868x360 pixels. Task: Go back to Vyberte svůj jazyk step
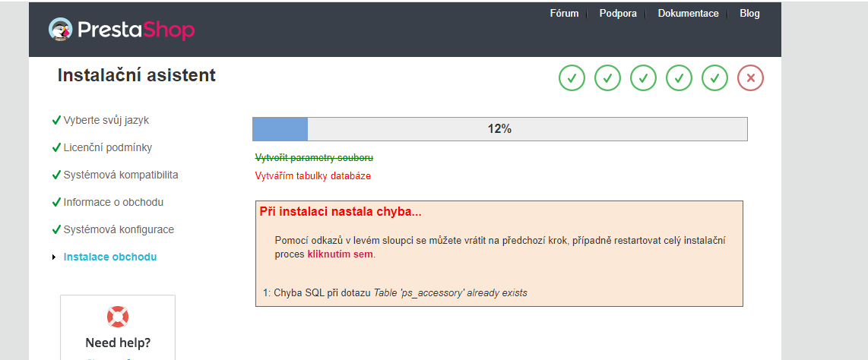(106, 121)
